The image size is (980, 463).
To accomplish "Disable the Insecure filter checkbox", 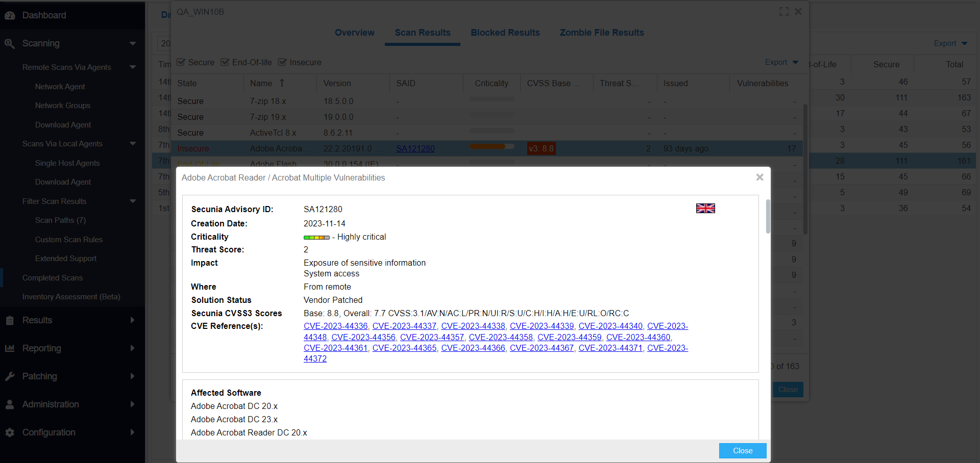I will (282, 62).
